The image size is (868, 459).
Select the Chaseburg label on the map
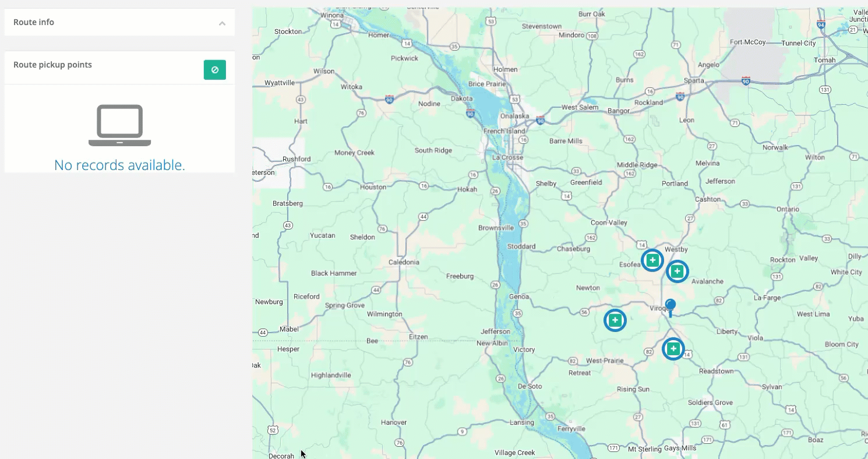coord(573,249)
